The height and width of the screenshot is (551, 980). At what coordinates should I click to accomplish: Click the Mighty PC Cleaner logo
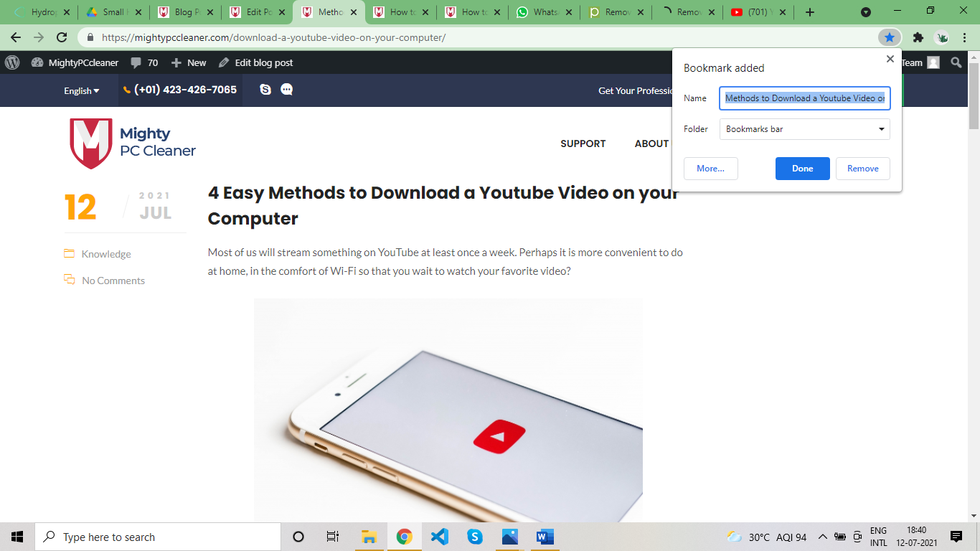[133, 143]
